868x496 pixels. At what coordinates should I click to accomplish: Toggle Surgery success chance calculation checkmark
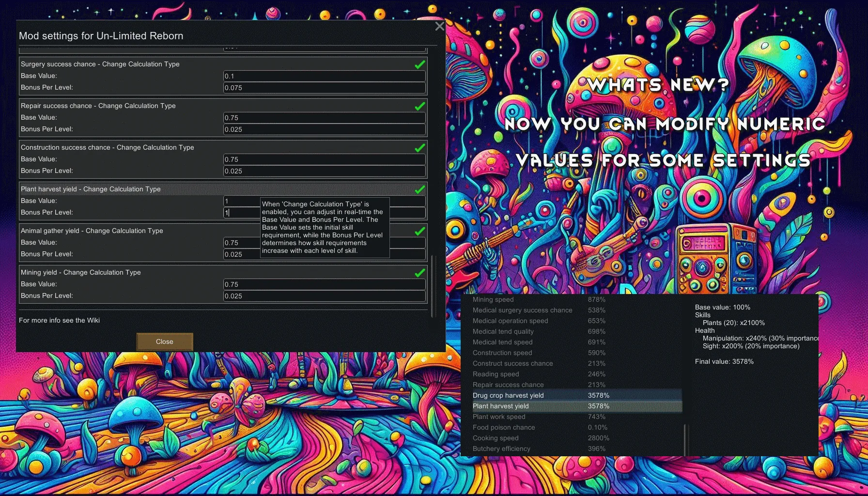click(x=419, y=64)
